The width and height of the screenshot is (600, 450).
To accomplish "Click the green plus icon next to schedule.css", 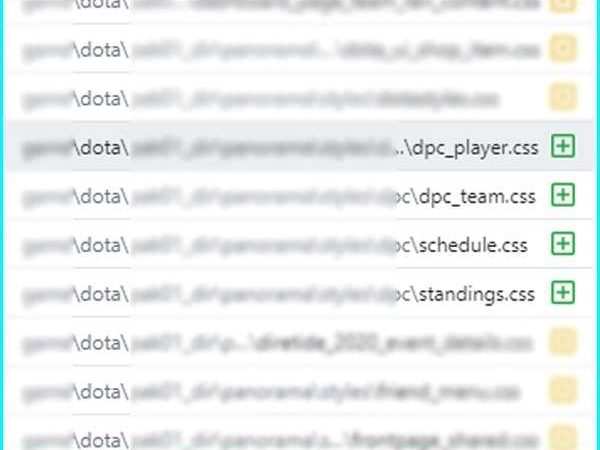I will pos(562,243).
